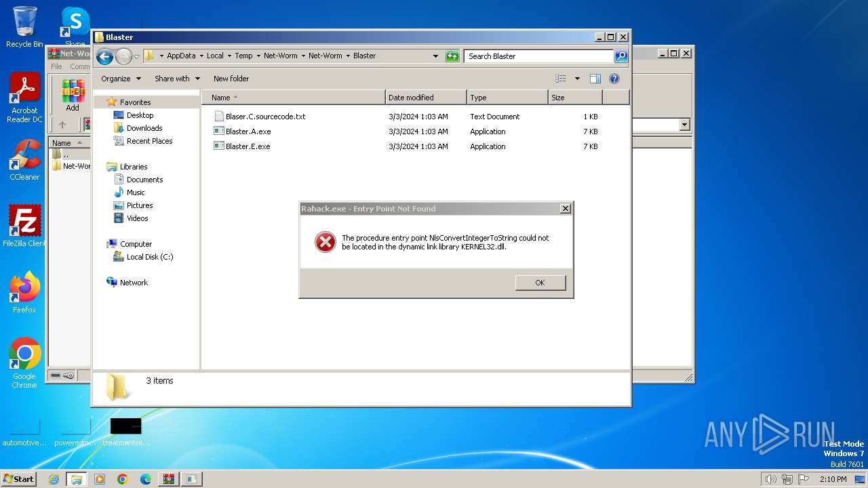
Task: Go forward in Blaster explorer window
Action: tap(123, 56)
